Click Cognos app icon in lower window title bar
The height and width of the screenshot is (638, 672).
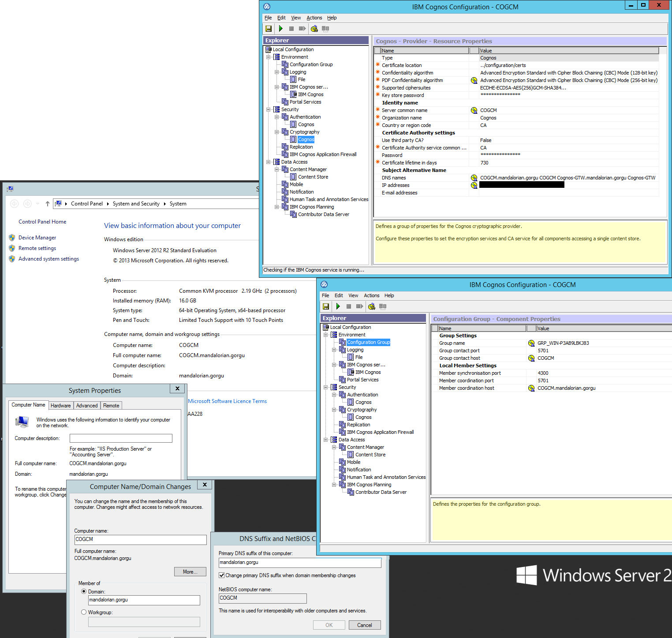[324, 284]
